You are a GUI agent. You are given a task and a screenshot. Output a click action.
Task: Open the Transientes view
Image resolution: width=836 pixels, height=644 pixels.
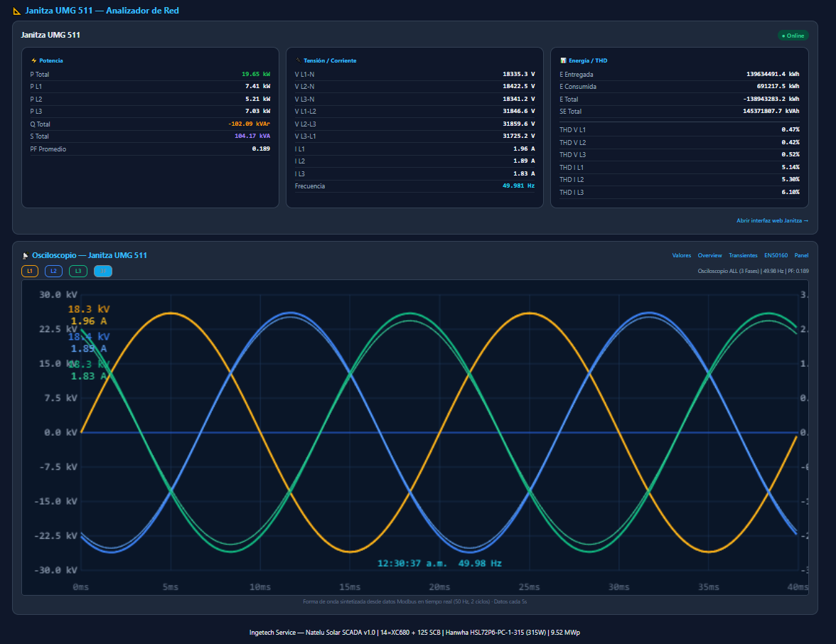pos(744,255)
